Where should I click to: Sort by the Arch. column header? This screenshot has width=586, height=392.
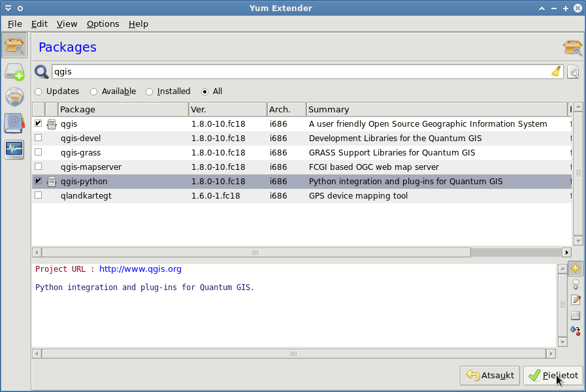287,110
